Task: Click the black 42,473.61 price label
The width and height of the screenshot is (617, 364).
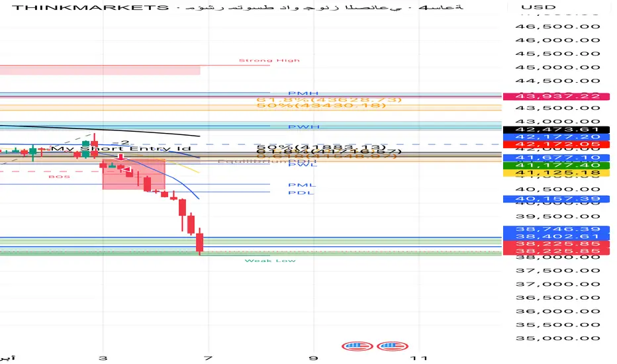Action: [x=556, y=130]
